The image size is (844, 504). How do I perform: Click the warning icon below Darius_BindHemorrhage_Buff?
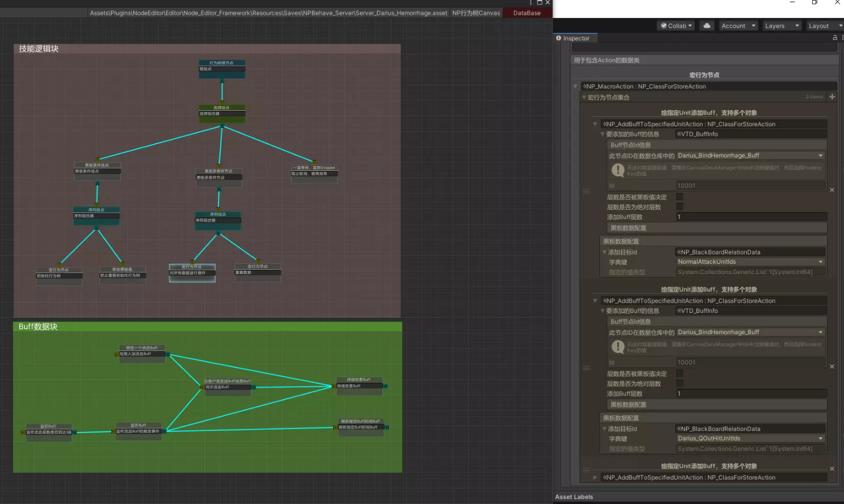coord(617,170)
